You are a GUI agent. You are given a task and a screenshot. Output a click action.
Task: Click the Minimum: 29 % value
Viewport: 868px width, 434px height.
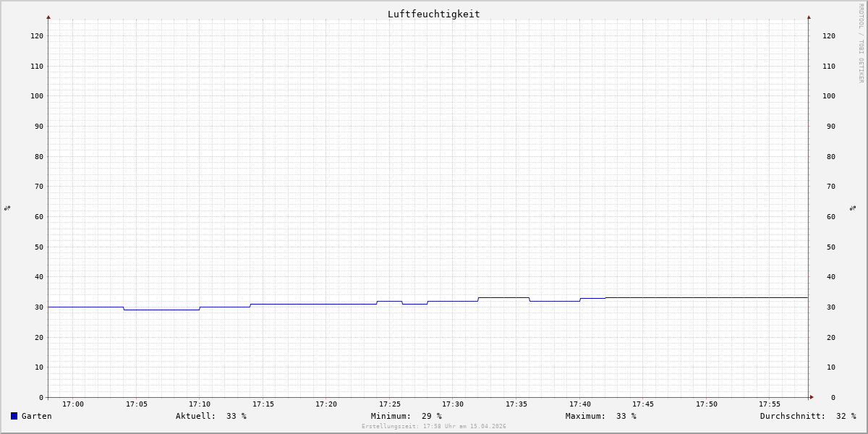pos(407,416)
